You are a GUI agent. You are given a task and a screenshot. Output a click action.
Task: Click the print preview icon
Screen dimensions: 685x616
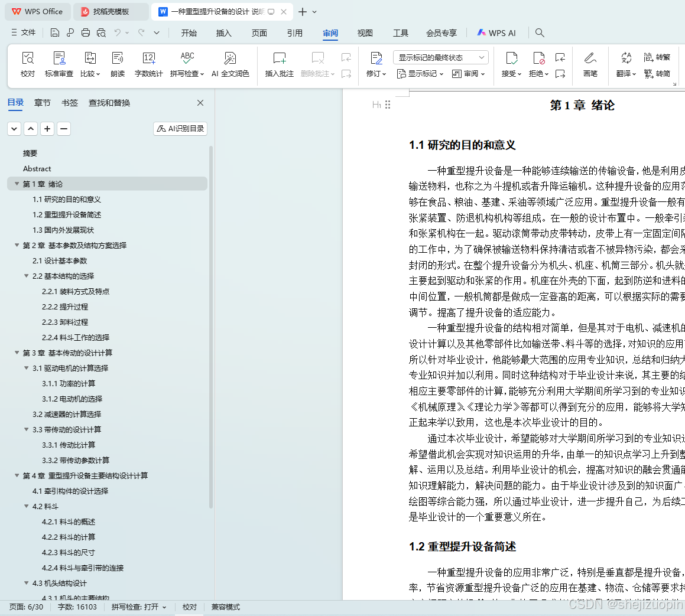101,32
